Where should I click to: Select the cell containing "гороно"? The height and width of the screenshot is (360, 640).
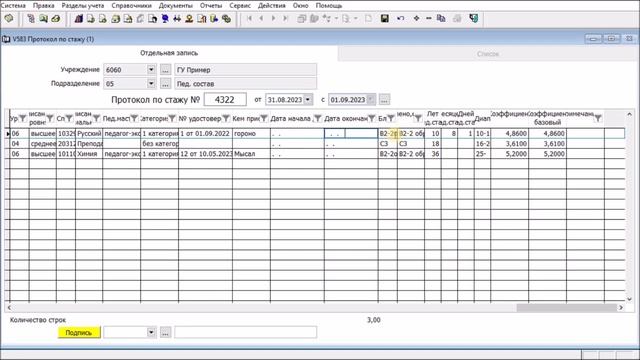click(251, 133)
